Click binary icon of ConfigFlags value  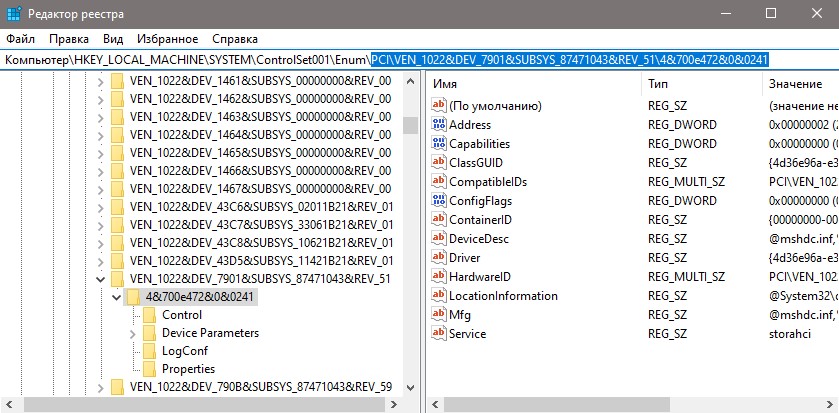point(439,201)
